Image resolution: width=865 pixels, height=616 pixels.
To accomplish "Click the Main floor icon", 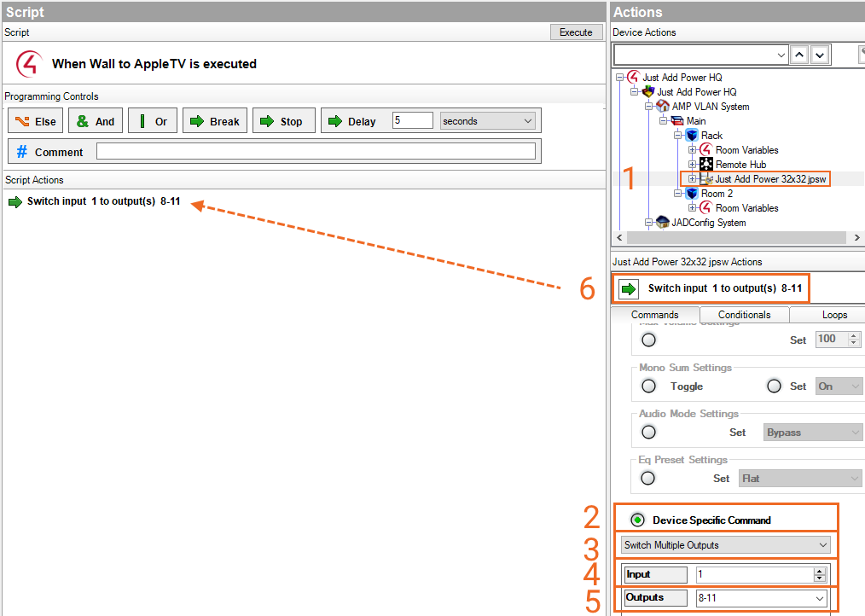I will coord(676,120).
